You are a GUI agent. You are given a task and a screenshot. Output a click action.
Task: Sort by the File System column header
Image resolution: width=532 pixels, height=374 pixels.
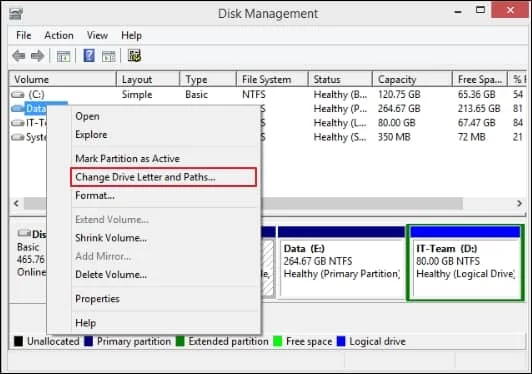[272, 79]
